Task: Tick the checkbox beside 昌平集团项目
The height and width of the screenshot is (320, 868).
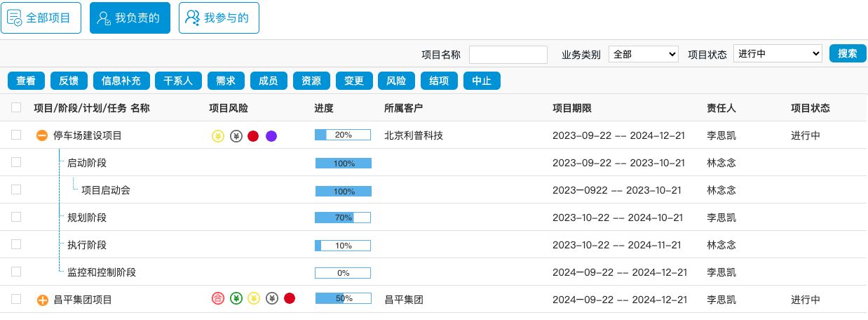Action: point(16,300)
